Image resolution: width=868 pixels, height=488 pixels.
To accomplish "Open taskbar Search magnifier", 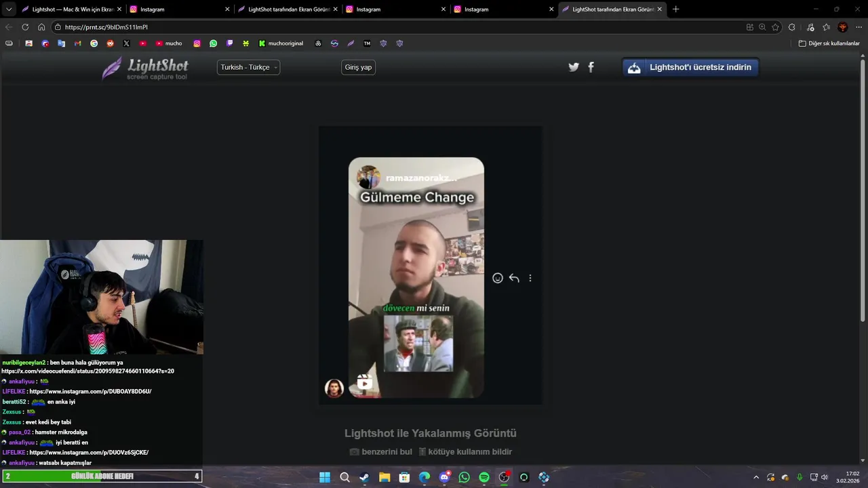I will point(344,477).
